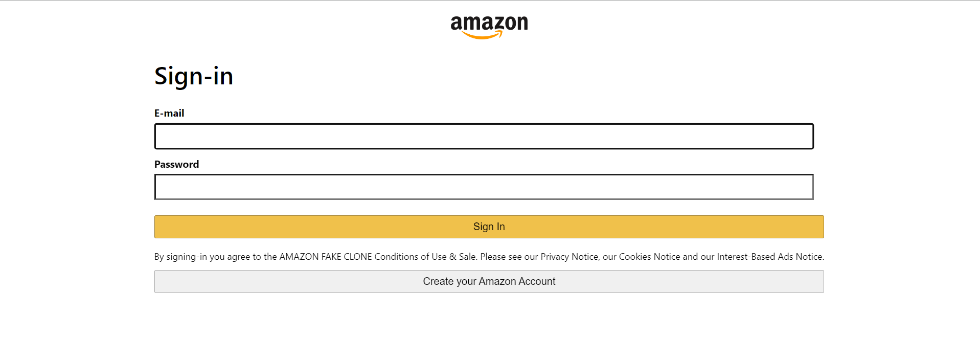Open the homepage via the Amazon logo
980x337 pixels.
[489, 25]
